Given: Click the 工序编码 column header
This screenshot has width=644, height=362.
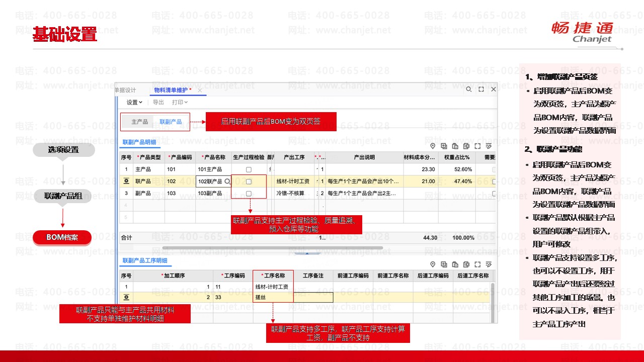Looking at the screenshot, I should point(233,276).
